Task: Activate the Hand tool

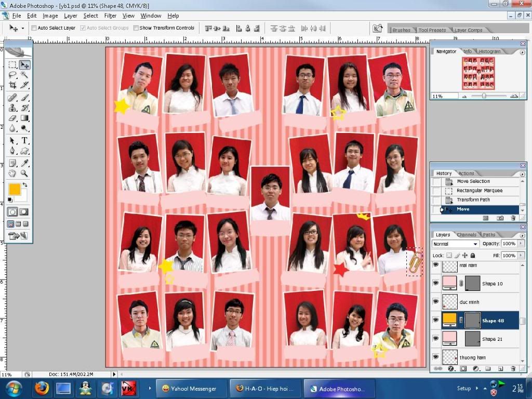Action: [x=12, y=174]
